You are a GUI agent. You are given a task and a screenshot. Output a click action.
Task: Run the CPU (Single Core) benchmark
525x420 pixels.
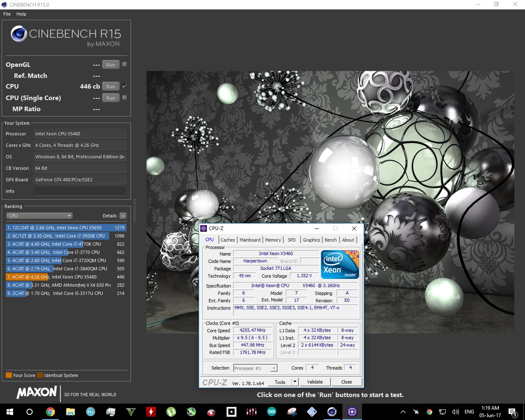pyautogui.click(x=111, y=98)
